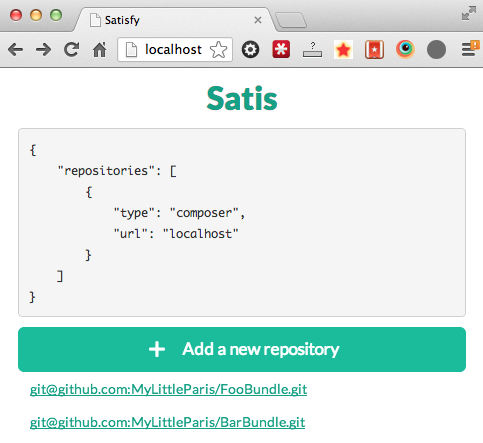Close the Satisfy tab
The height and width of the screenshot is (443, 483).
[x=258, y=20]
